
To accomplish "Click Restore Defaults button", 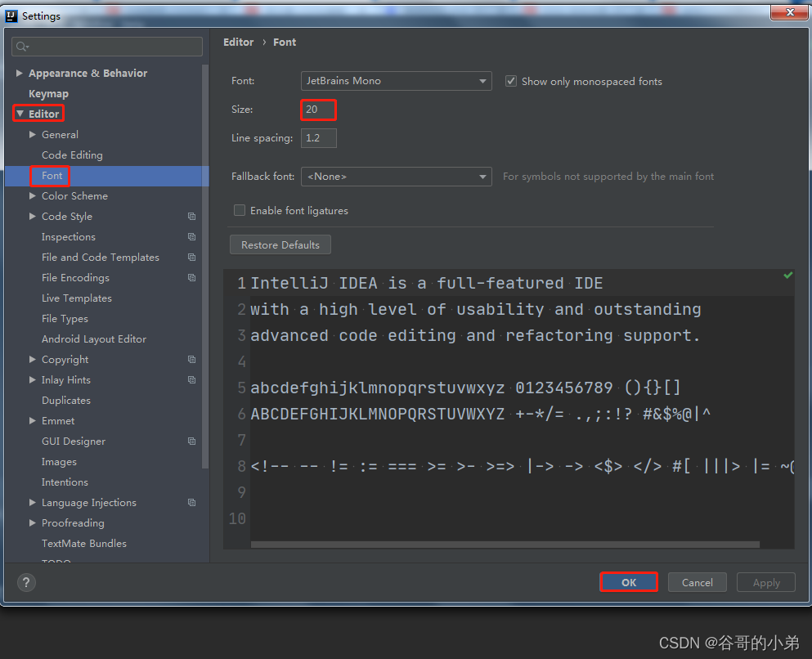I will 280,244.
